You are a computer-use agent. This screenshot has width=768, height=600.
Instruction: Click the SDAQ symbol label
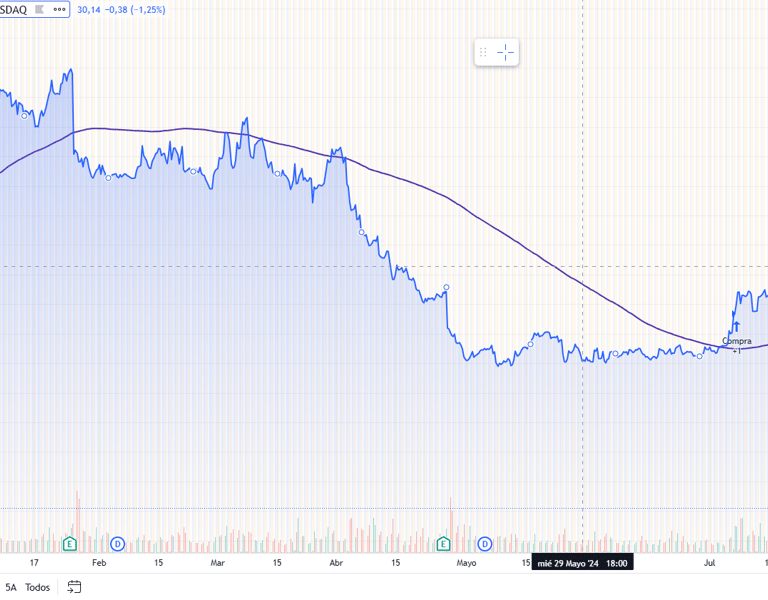click(x=13, y=9)
